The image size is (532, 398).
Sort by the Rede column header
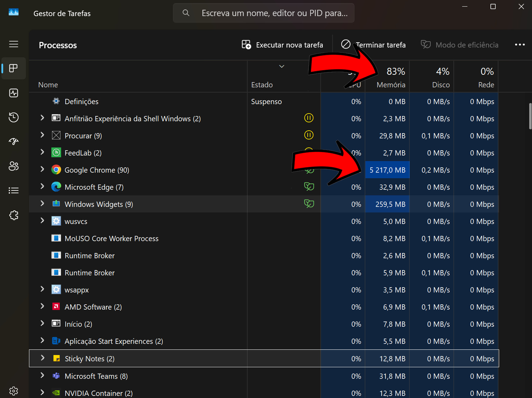[x=476, y=77]
